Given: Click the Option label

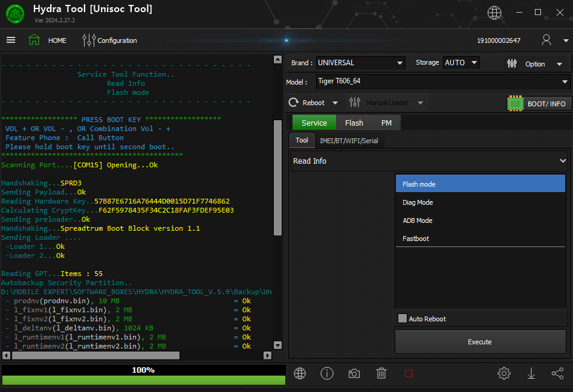Looking at the screenshot, I should point(535,64).
